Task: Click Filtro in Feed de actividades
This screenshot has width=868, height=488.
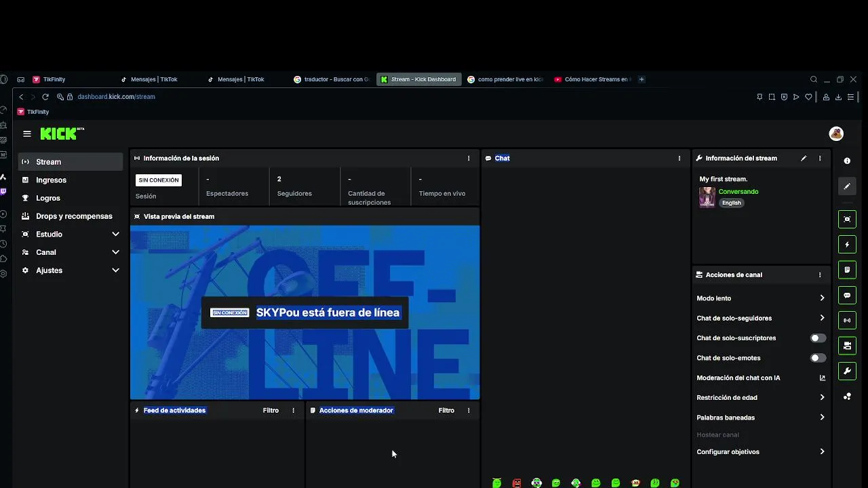Action: click(271, 410)
